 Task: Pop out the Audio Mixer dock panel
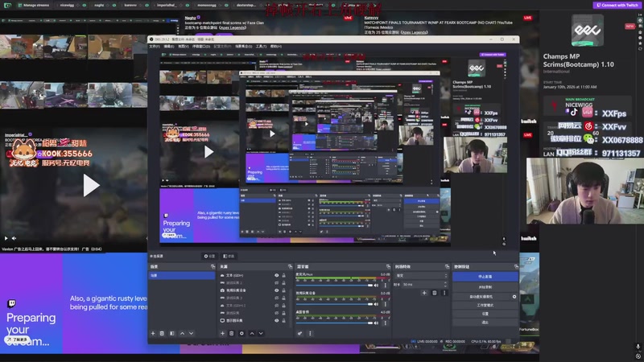pyautogui.click(x=388, y=266)
